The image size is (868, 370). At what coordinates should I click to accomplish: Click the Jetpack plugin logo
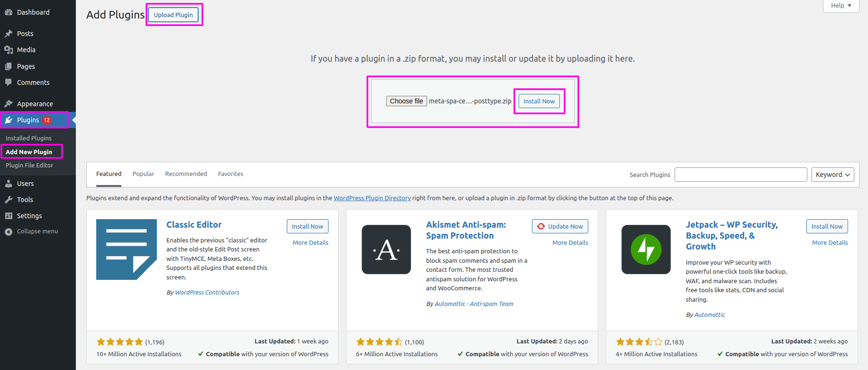[x=646, y=250]
